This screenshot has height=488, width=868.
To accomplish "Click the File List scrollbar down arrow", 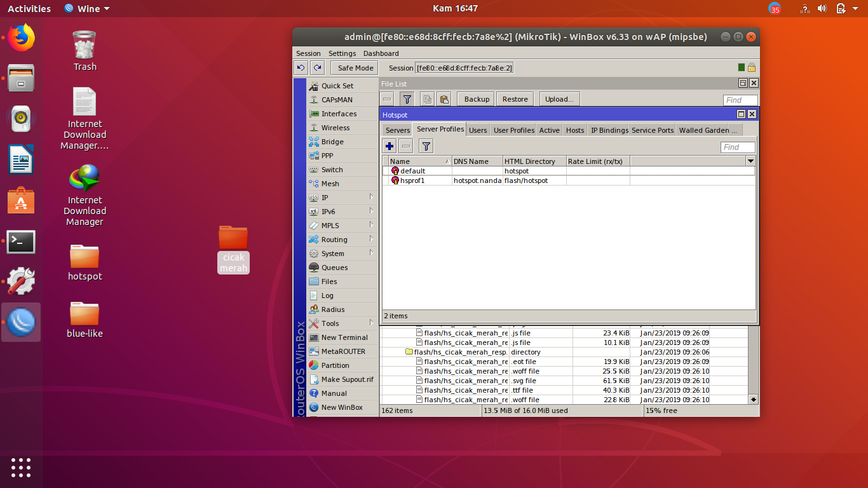I will (754, 399).
